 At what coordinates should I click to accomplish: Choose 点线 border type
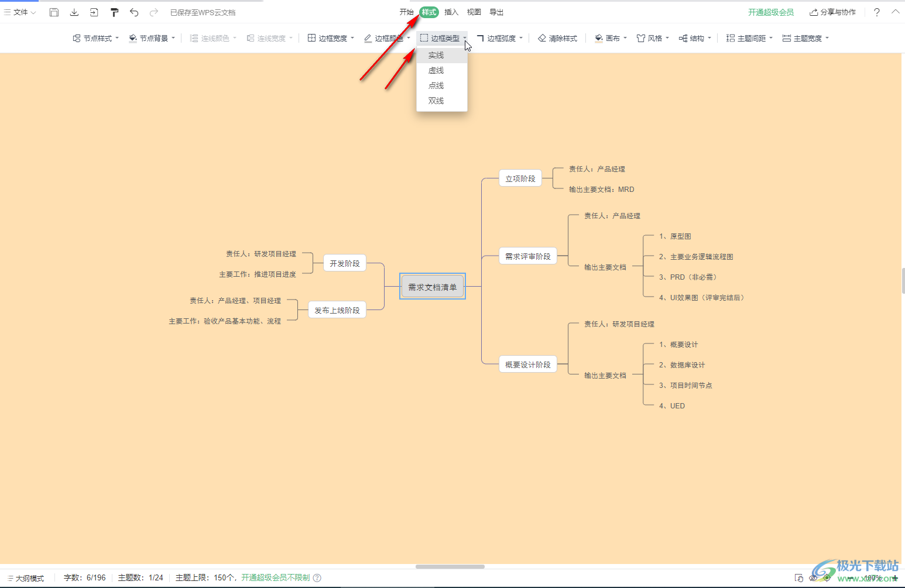[x=442, y=86]
